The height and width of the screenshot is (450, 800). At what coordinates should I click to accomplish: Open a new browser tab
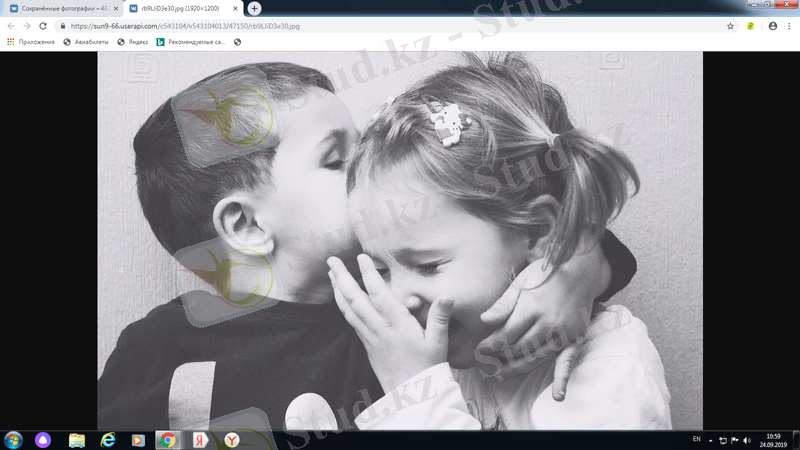coord(254,8)
